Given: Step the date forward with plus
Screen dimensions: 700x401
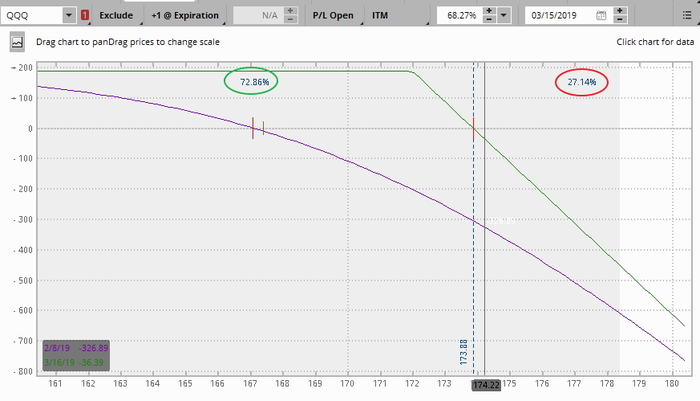Looking at the screenshot, I should point(620,11).
